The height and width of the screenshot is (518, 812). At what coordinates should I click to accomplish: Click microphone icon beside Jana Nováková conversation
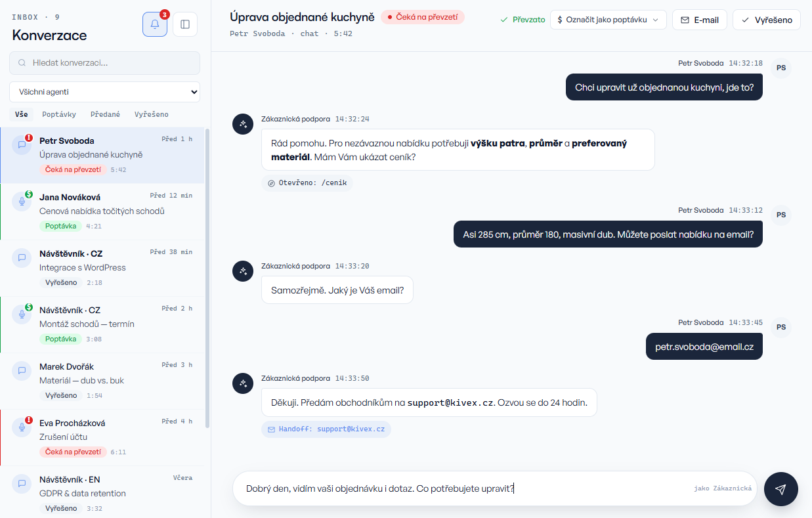coord(22,202)
